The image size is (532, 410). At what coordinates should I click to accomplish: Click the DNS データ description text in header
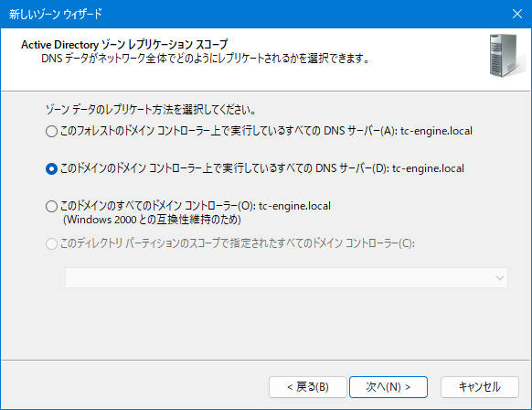(206, 59)
